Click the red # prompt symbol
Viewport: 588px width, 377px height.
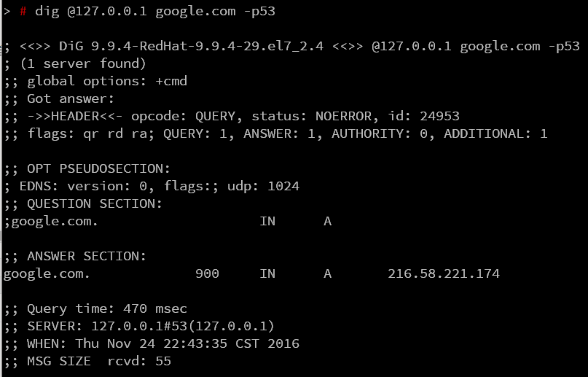23,11
